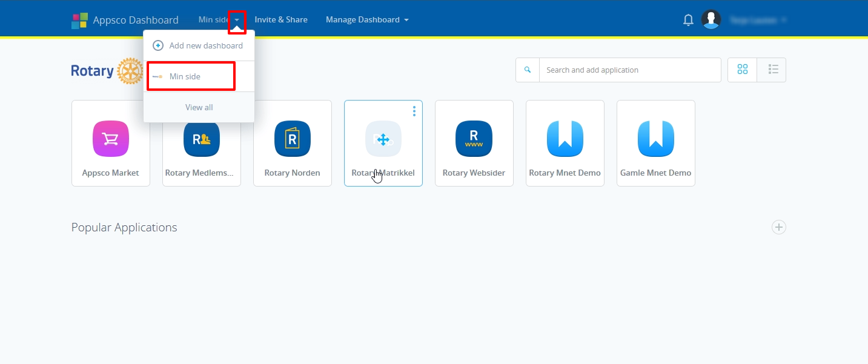Open Rotary Medlems app icon
Image resolution: width=868 pixels, height=364 pixels.
pyautogui.click(x=202, y=139)
